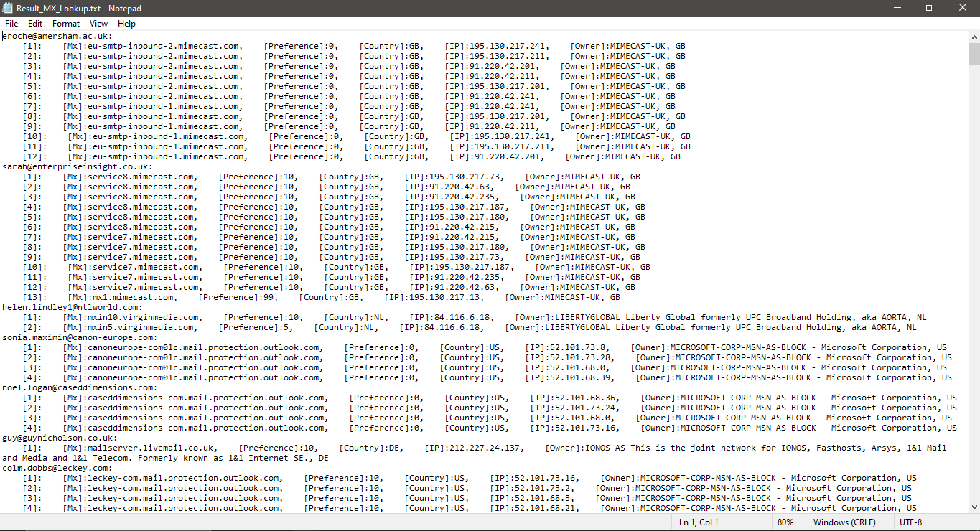Click IP '52.101.73.8'
The height and width of the screenshot is (531, 980).
(x=577, y=347)
